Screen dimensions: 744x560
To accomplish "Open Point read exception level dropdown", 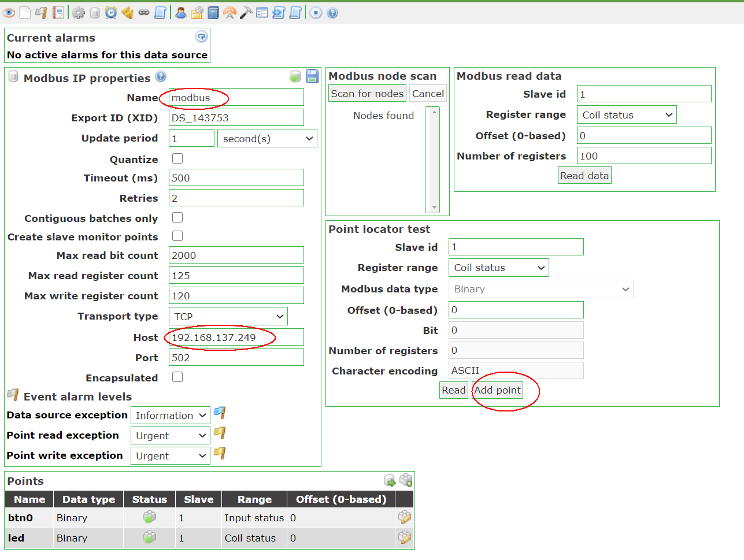I will coord(171,436).
